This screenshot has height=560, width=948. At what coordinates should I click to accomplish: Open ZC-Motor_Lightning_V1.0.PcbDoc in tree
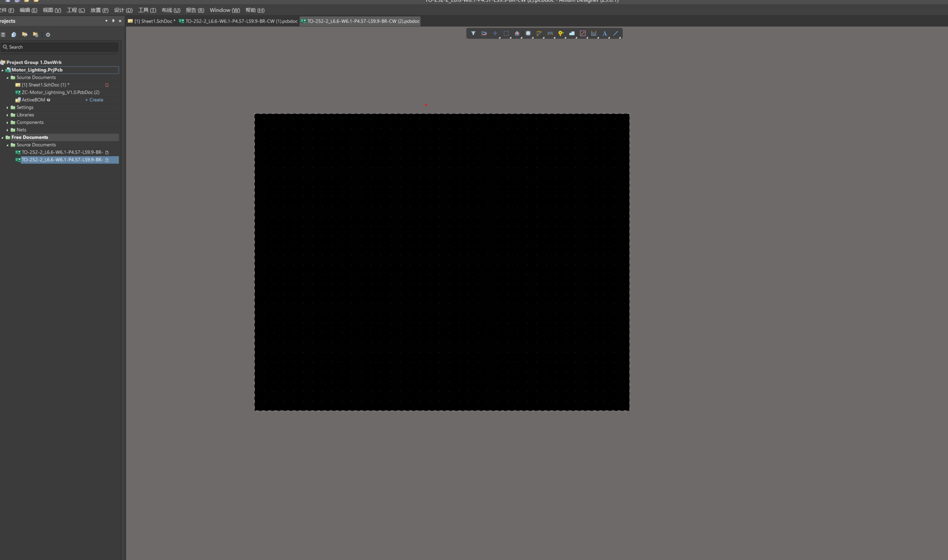coord(60,92)
